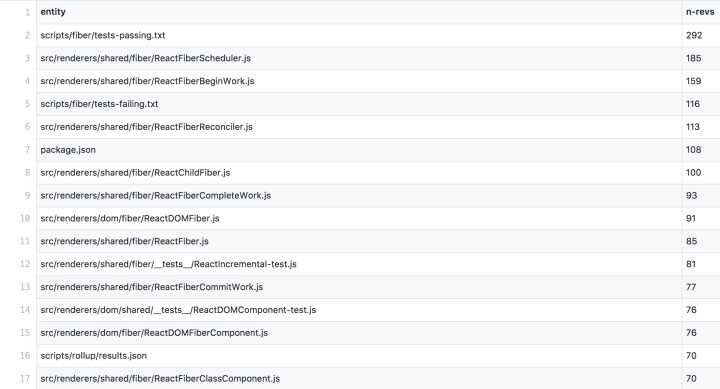Select the ReactFiber.js path cell
This screenshot has height=389, width=720.
coord(359,241)
